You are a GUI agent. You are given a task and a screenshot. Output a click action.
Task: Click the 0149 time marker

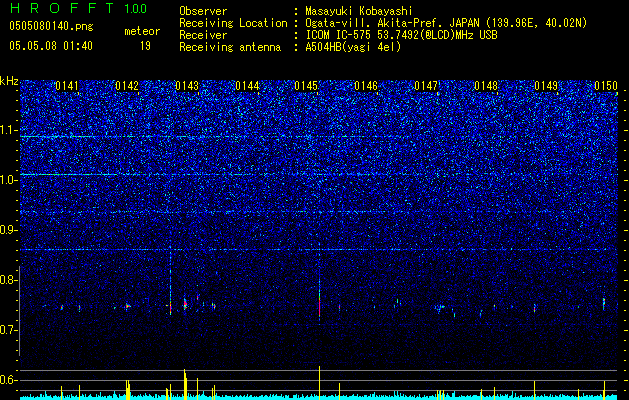pyautogui.click(x=546, y=86)
